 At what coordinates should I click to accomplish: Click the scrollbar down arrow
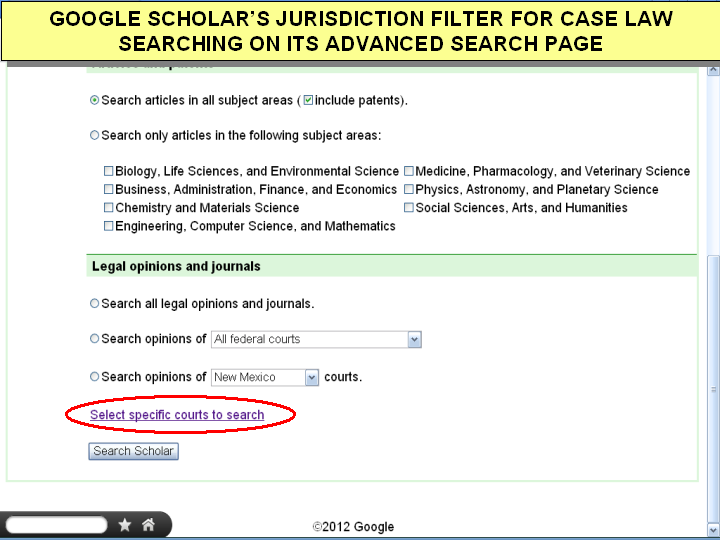click(x=713, y=529)
